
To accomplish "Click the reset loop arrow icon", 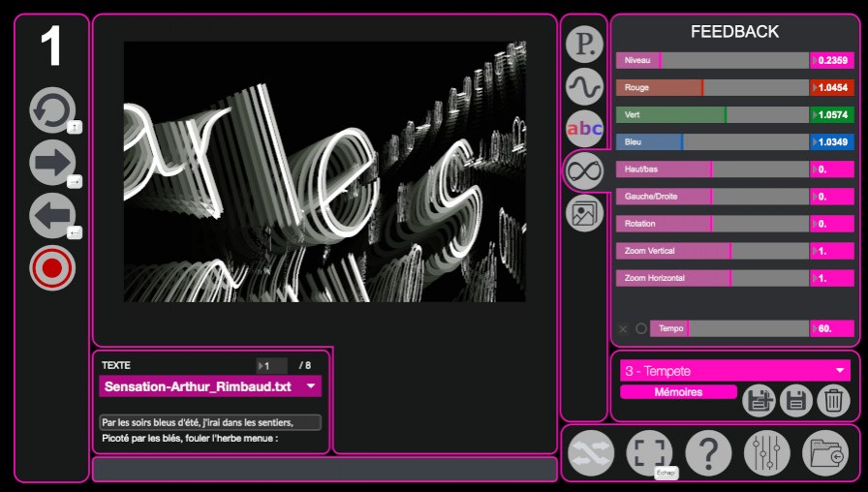I will [52, 110].
